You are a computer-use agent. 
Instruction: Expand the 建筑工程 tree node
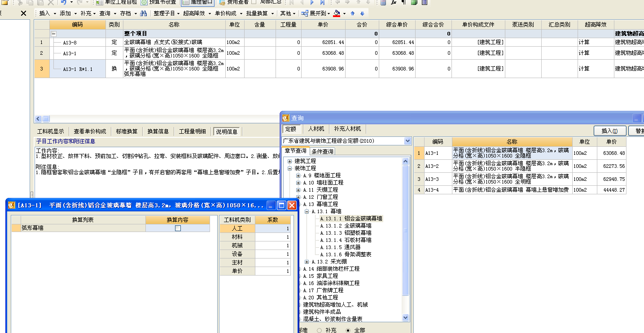click(290, 161)
